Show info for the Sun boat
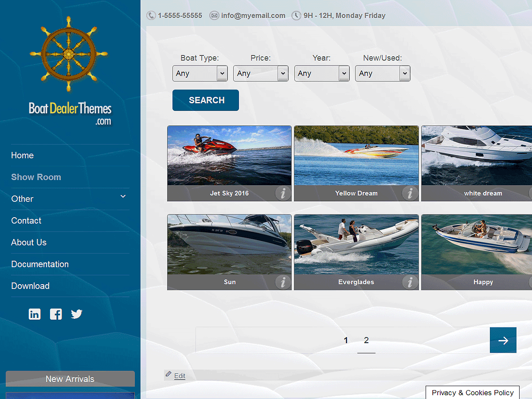The image size is (532, 399). 283,282
